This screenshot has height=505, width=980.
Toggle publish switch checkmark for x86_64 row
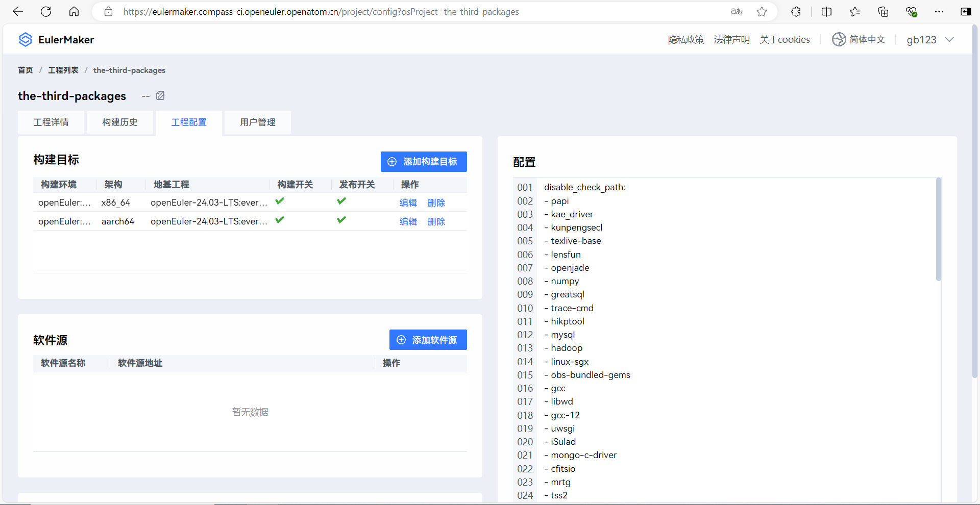click(x=341, y=201)
